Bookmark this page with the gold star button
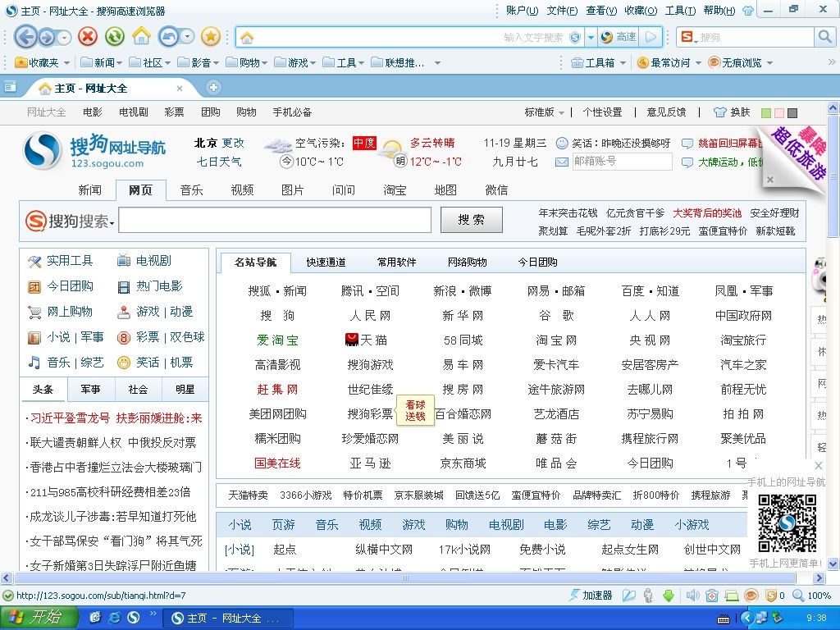The image size is (840, 630). click(211, 36)
